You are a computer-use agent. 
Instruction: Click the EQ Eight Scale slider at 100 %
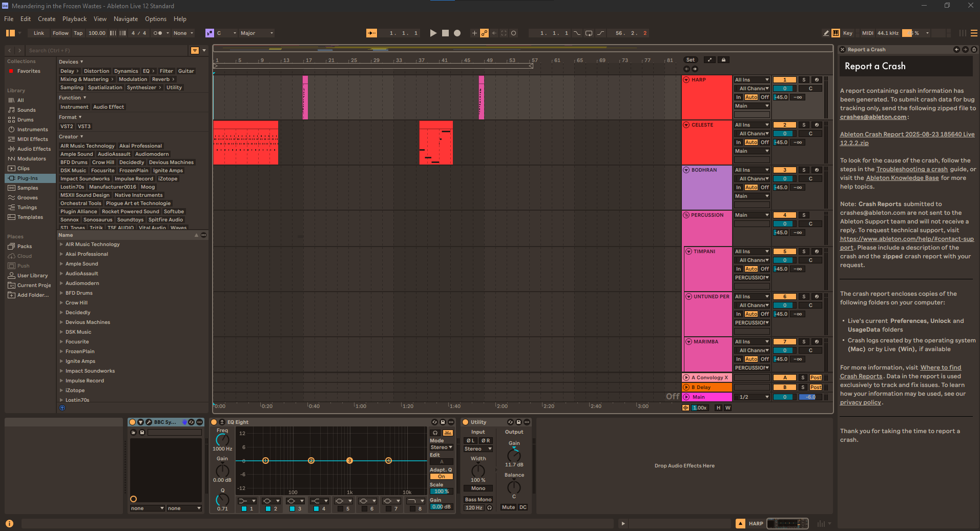441,492
